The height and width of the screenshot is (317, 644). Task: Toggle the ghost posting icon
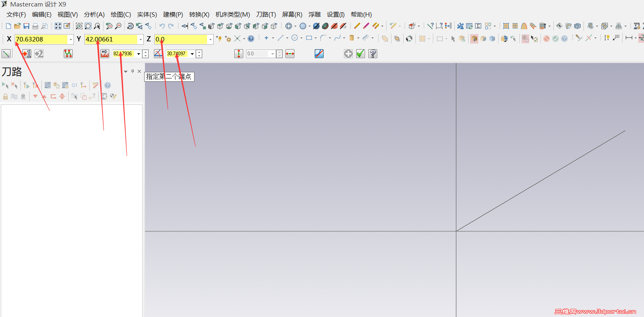[x=23, y=96]
